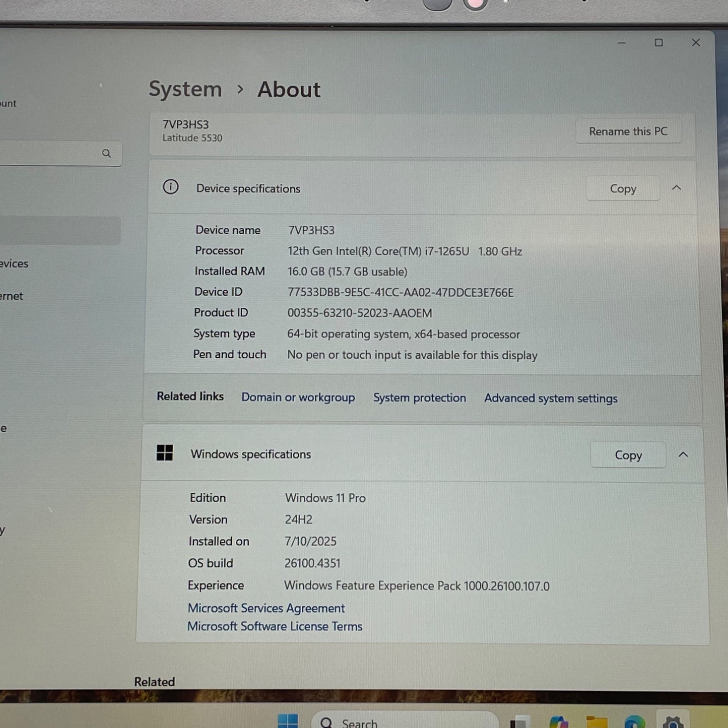Maximize the Settings window
Image resolution: width=728 pixels, height=728 pixels.
(x=658, y=43)
